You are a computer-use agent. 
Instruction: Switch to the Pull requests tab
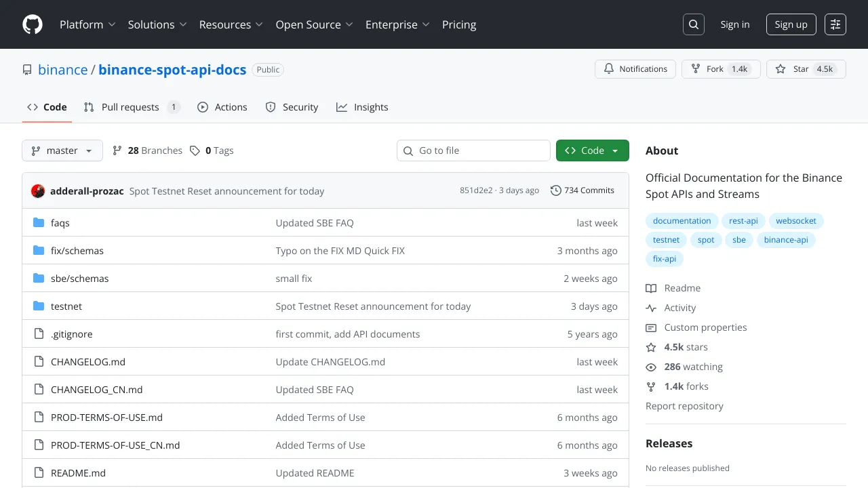132,107
